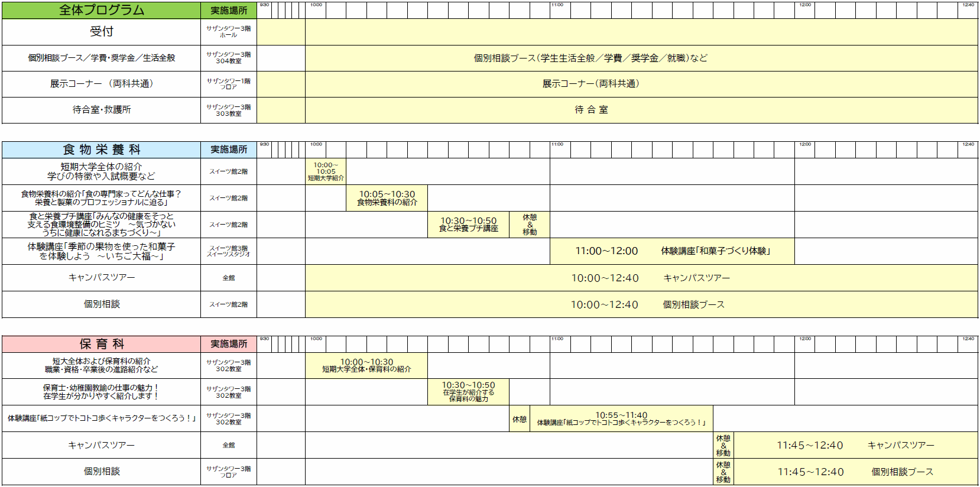Select the 展示コーナー(両科共通) yellow schedule bar
980x487 pixels.
point(591,84)
